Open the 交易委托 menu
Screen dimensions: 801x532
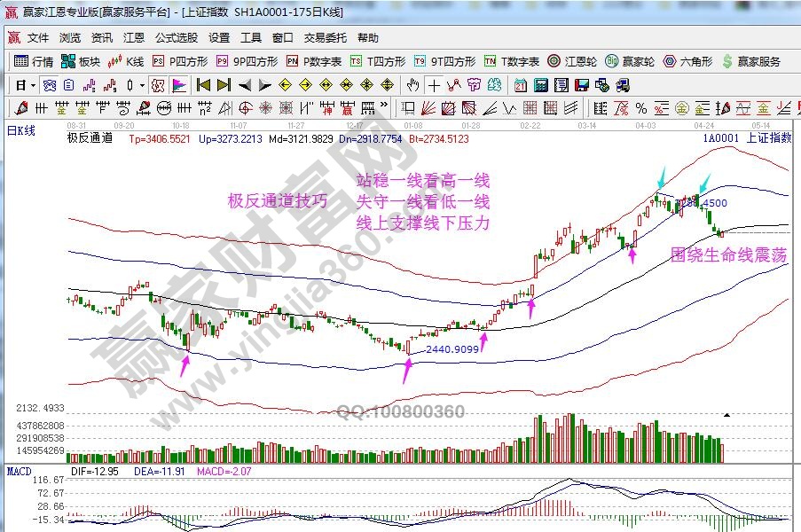(x=326, y=38)
